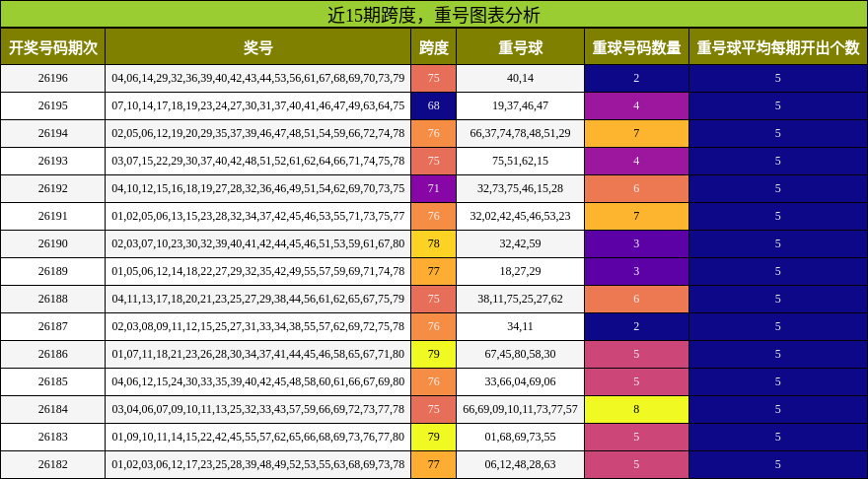Click the cell '01,68,69,73,55'

click(521, 438)
